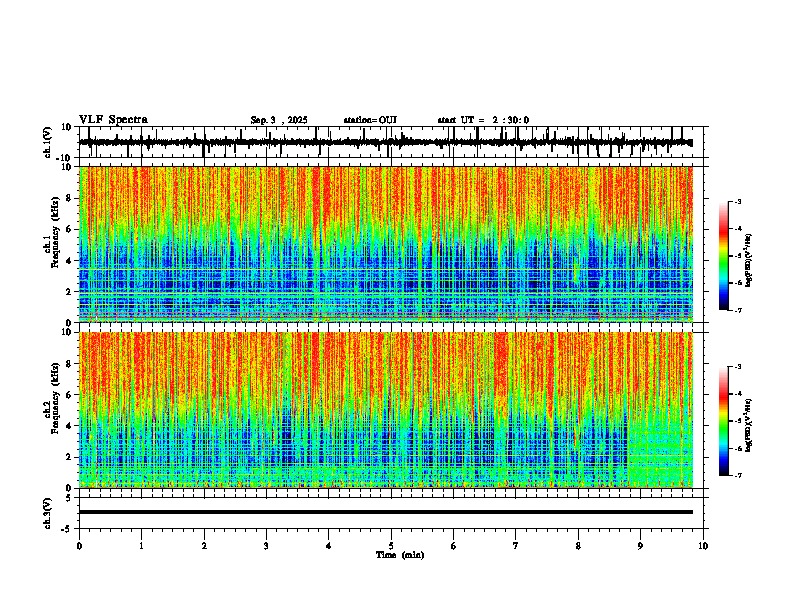Click the "-7" label on ch.2 colorbar
792x612 pixels.
[x=738, y=475]
